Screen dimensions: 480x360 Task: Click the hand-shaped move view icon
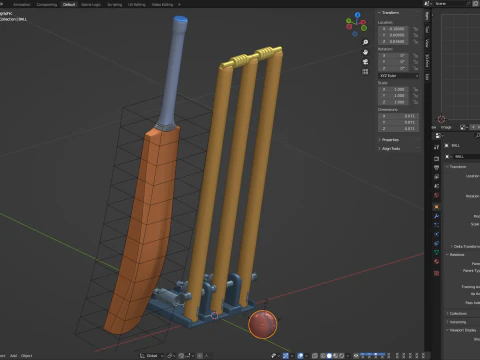point(365,52)
